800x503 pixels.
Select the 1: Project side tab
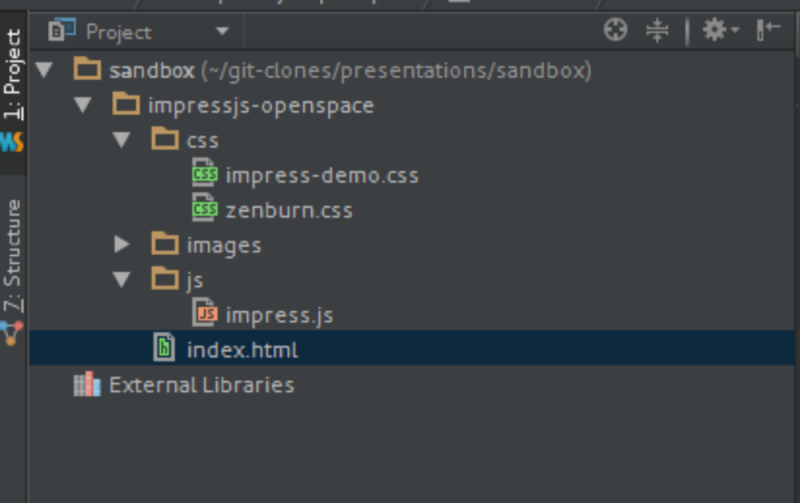click(13, 75)
